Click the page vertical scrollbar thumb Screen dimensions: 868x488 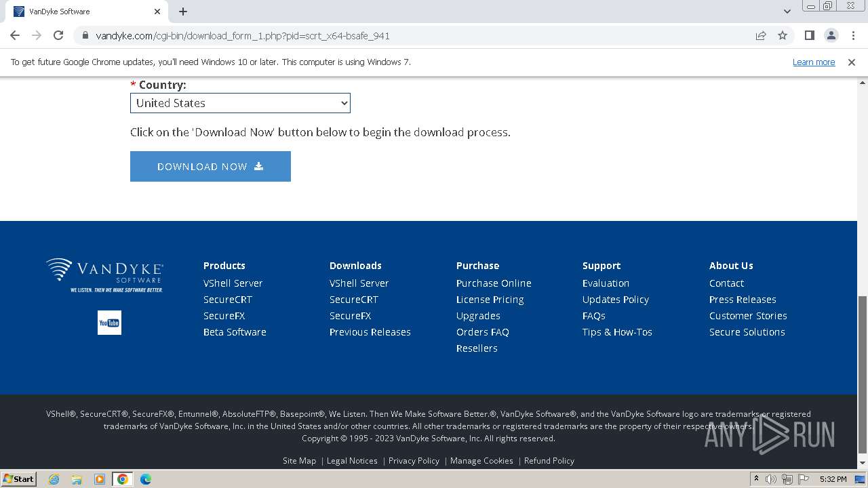pos(863,373)
